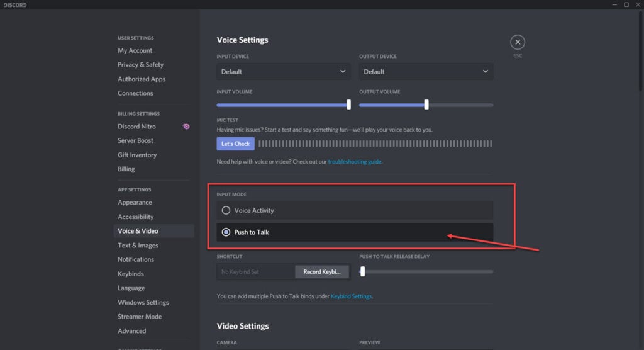Viewport: 644px width, 350px height.
Task: Click the Output Device chevron arrow
Action: pos(485,72)
